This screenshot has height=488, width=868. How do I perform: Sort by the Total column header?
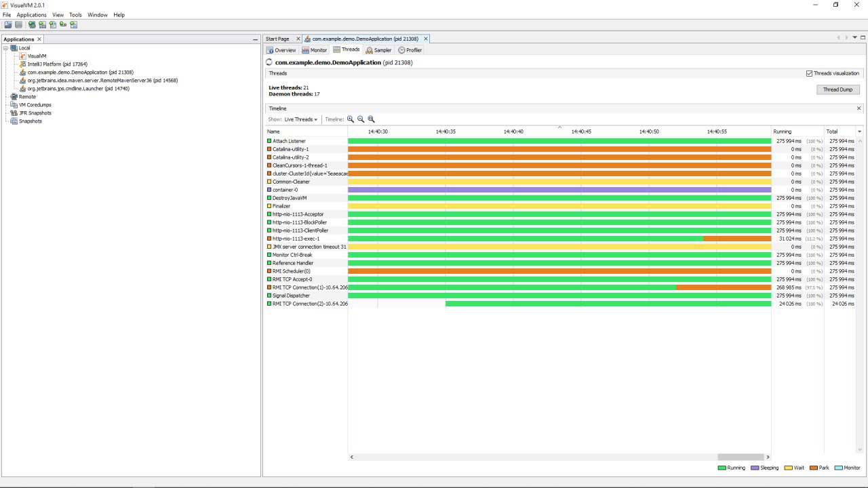coord(840,131)
